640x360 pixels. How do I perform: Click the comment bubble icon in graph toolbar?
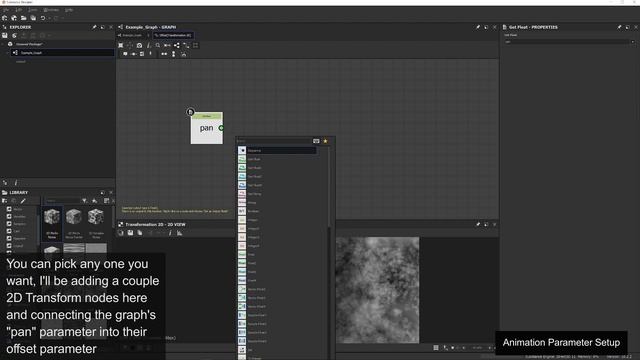(125, 54)
